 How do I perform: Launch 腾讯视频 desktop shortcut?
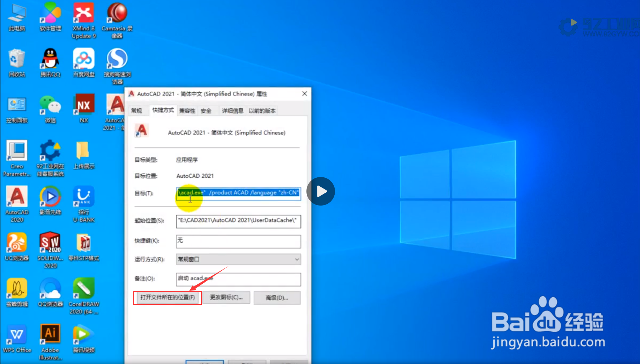click(84, 338)
